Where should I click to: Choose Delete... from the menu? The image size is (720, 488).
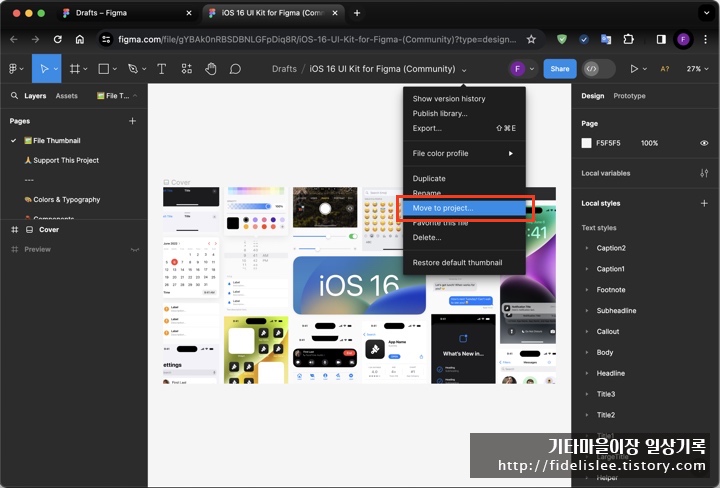click(x=464, y=237)
